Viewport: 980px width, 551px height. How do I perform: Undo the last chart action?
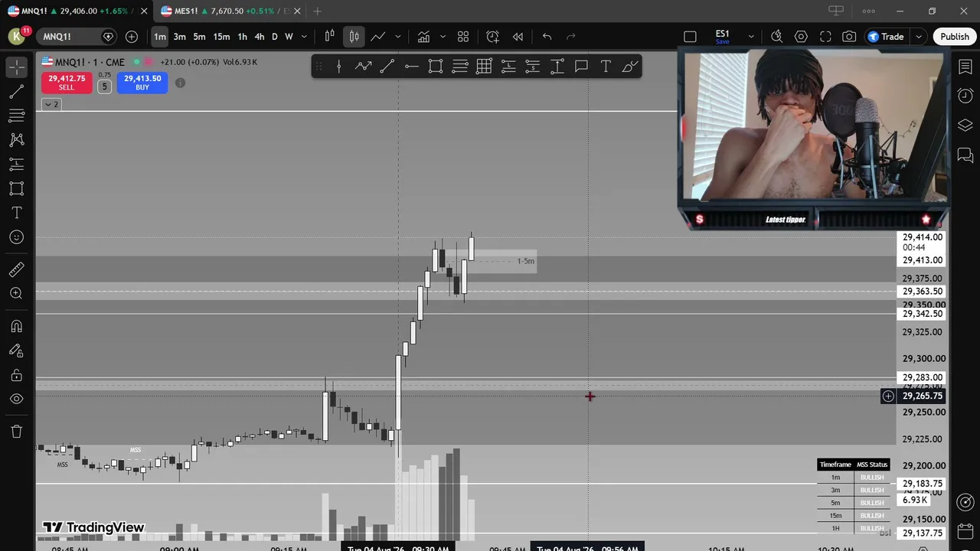pyautogui.click(x=547, y=37)
